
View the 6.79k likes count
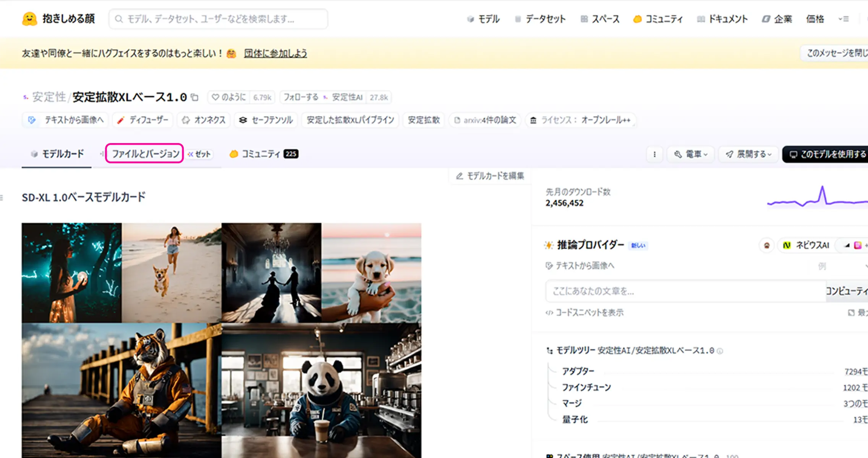coord(262,97)
